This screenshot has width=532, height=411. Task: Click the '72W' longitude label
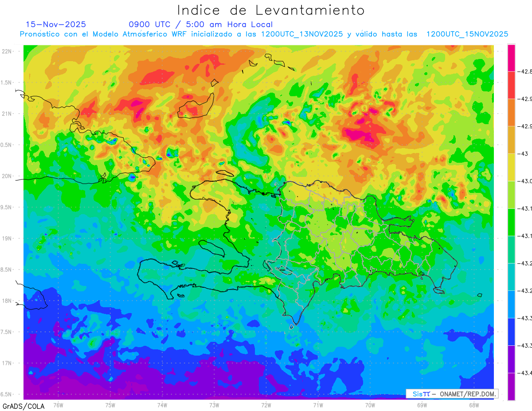pyautogui.click(x=266, y=404)
